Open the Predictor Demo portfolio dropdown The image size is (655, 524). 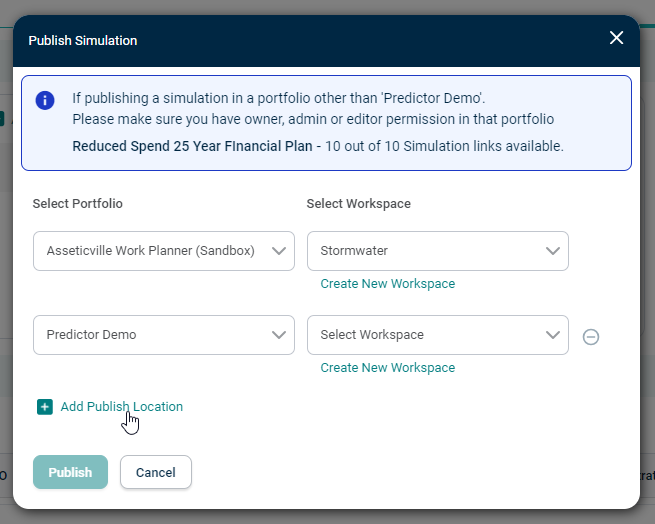tap(164, 335)
